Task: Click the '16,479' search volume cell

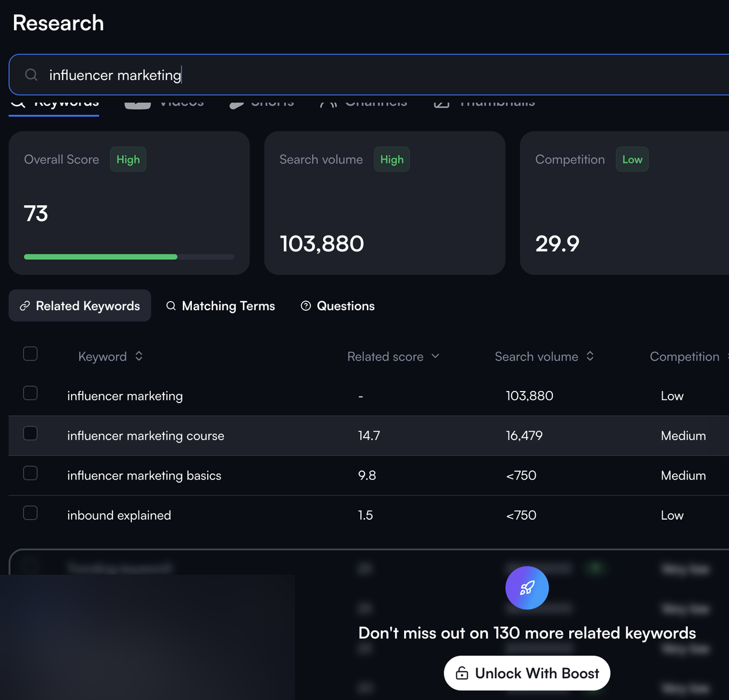Action: pos(524,436)
